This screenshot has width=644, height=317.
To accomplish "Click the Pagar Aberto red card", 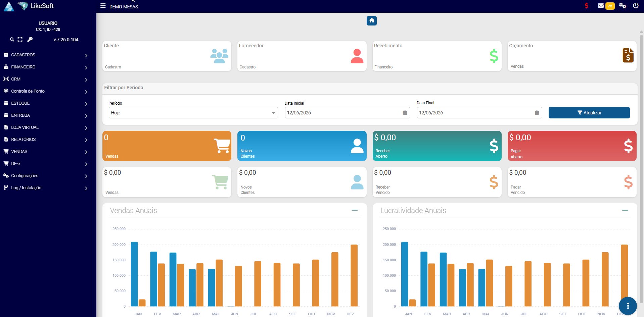I will tap(572, 146).
